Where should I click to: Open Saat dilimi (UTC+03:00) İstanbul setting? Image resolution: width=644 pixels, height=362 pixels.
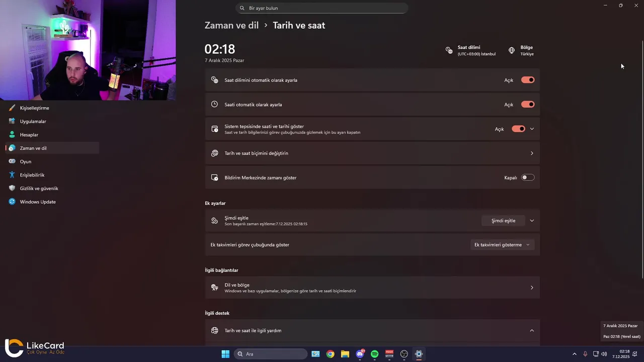471,50
